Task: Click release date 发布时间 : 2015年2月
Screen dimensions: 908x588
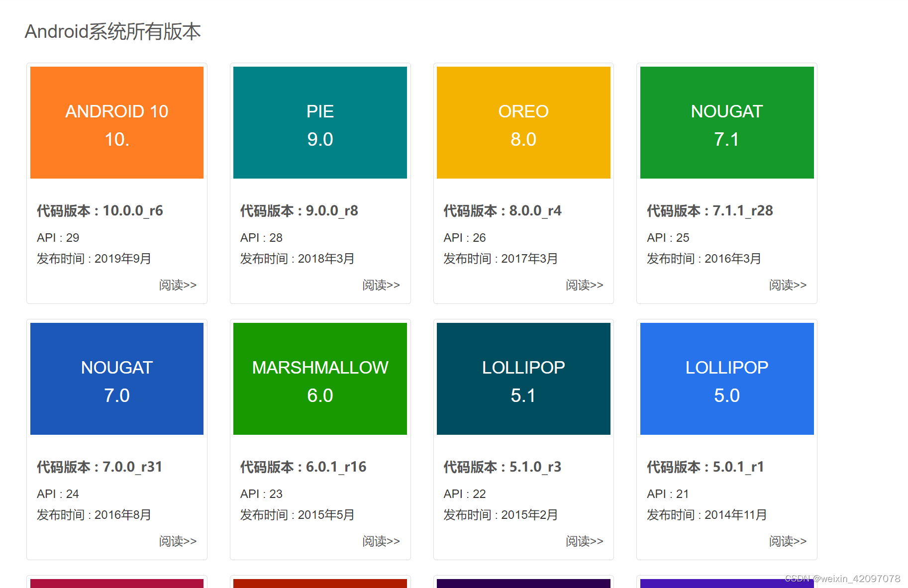Action: (501, 515)
